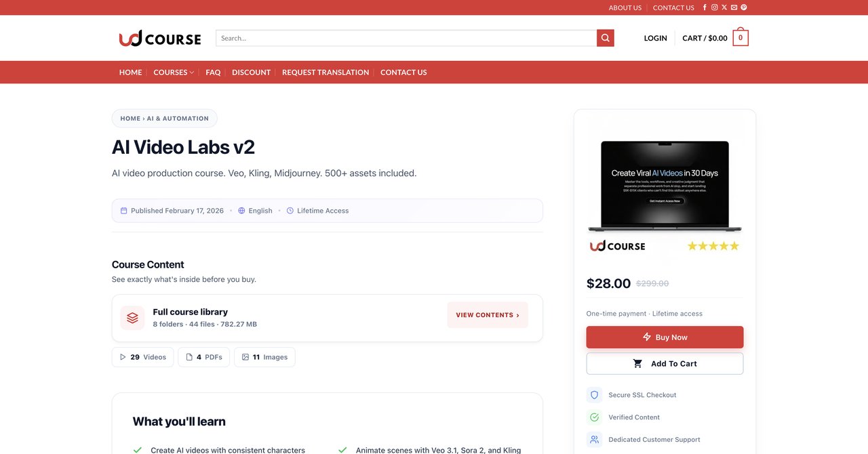The height and width of the screenshot is (454, 868).
Task: Click the View Contents button
Action: pyautogui.click(x=488, y=315)
